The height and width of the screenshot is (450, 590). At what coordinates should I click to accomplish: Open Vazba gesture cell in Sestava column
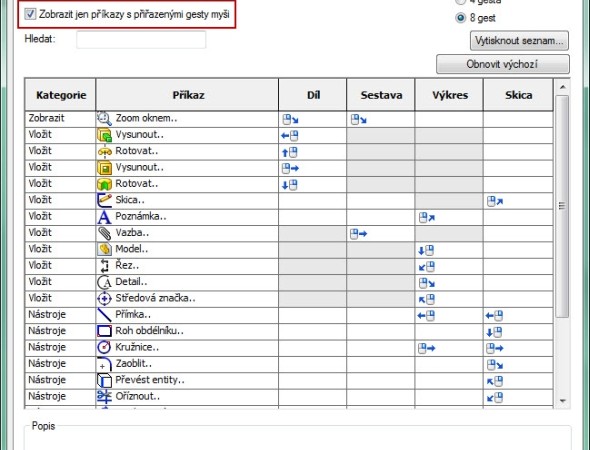[380, 234]
